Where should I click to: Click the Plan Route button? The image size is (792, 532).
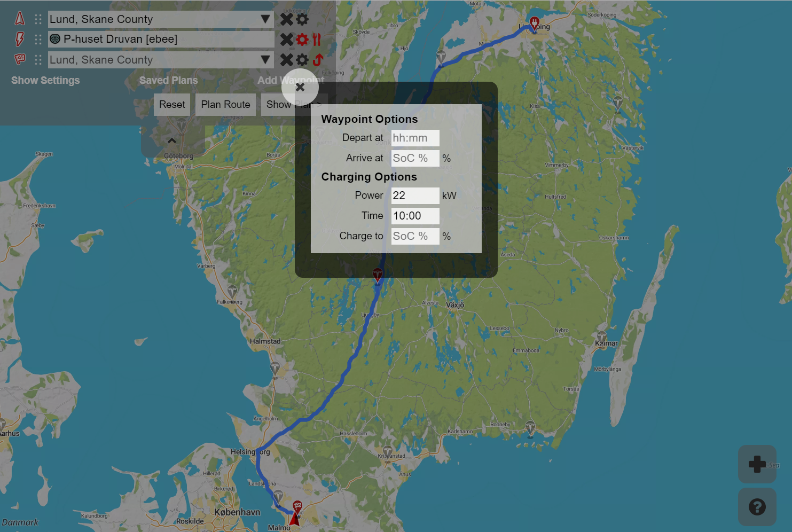pyautogui.click(x=225, y=105)
